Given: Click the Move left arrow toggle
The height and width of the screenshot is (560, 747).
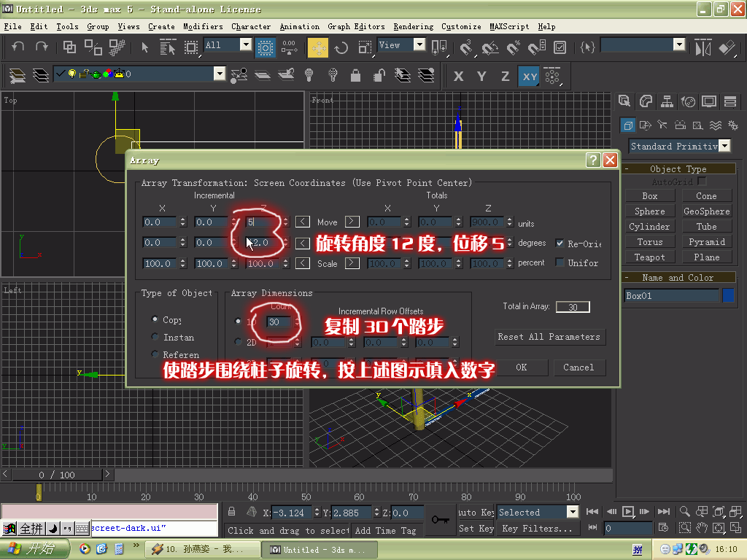Looking at the screenshot, I should [x=303, y=222].
